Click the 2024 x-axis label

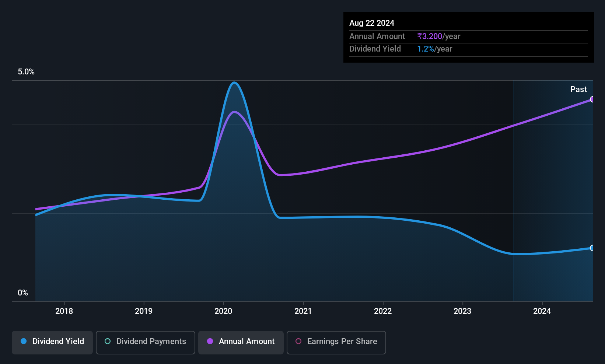coord(542,311)
